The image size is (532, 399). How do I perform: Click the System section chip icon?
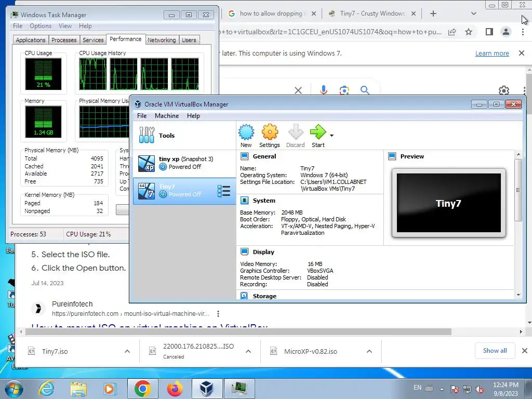point(244,201)
